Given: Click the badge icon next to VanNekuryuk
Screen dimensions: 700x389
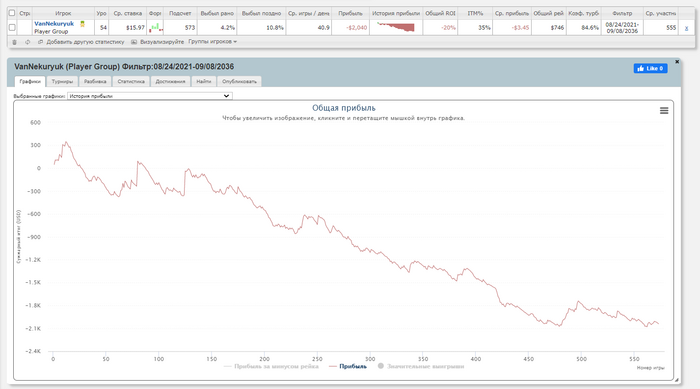Looking at the screenshot, I should pyautogui.click(x=82, y=24).
